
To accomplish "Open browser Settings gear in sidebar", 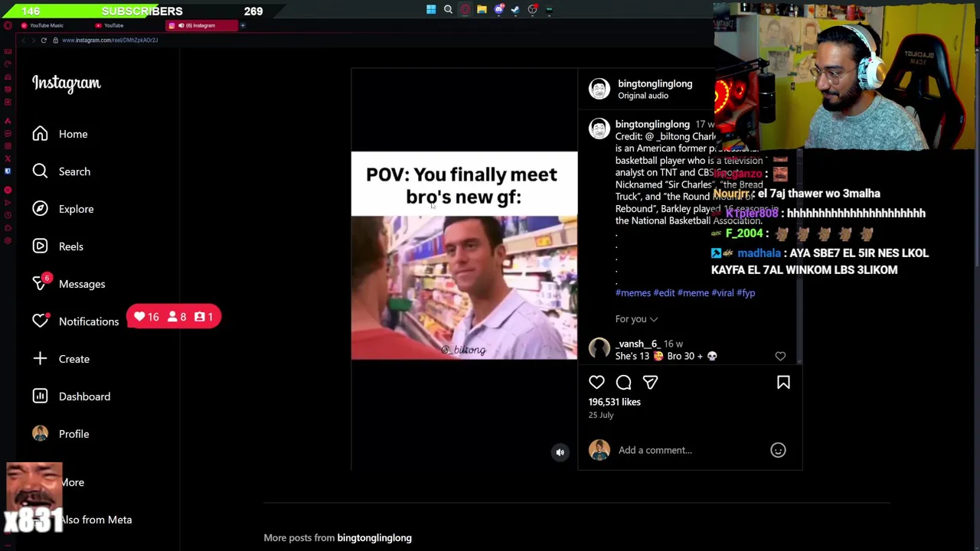I will click(8, 241).
